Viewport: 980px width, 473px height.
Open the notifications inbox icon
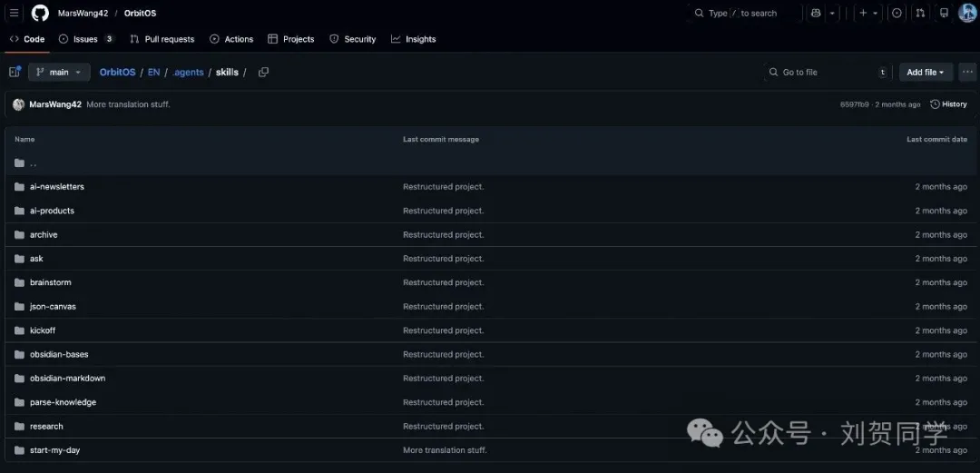pyautogui.click(x=944, y=14)
